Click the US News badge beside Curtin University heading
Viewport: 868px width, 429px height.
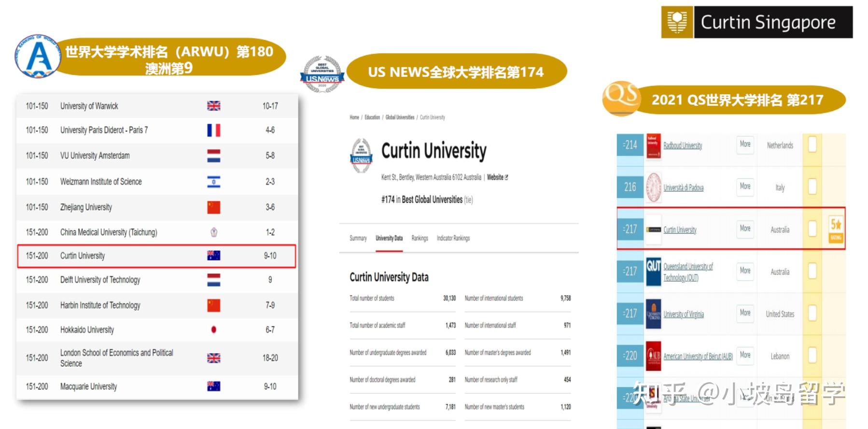click(361, 156)
